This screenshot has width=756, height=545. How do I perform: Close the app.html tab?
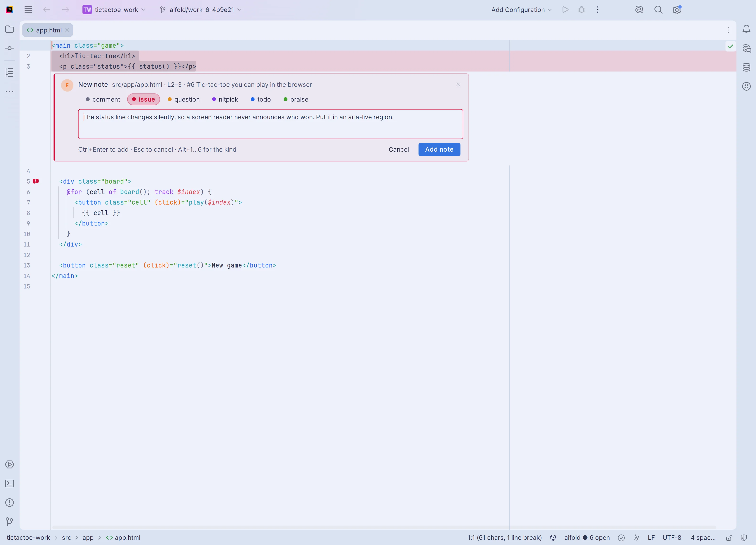click(x=67, y=30)
